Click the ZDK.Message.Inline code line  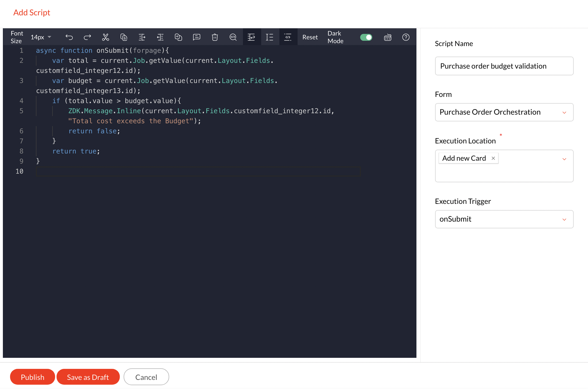[201, 111]
